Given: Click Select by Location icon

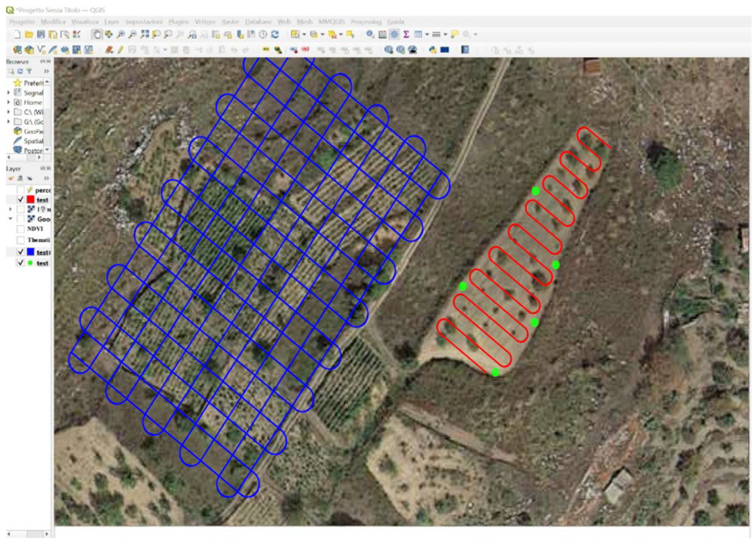Looking at the screenshot, I should click(x=350, y=34).
